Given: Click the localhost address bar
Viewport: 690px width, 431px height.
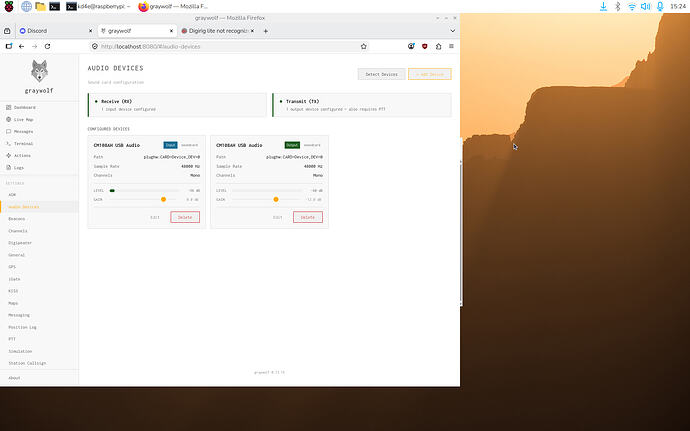Looking at the screenshot, I should [x=229, y=46].
